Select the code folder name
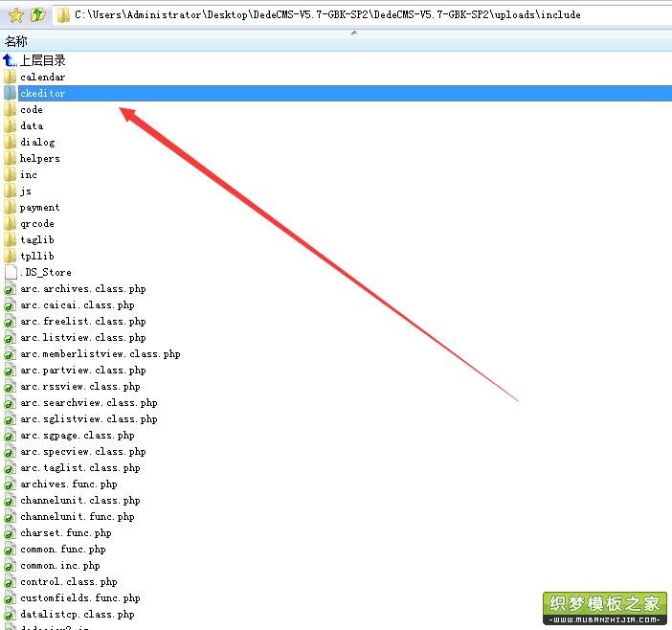The image size is (672, 630). click(x=32, y=110)
